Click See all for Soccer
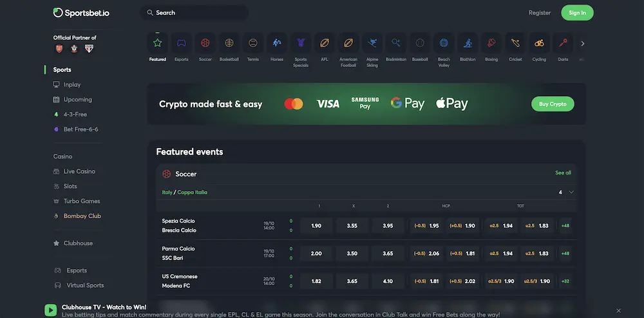This screenshot has width=644, height=318. [x=563, y=173]
